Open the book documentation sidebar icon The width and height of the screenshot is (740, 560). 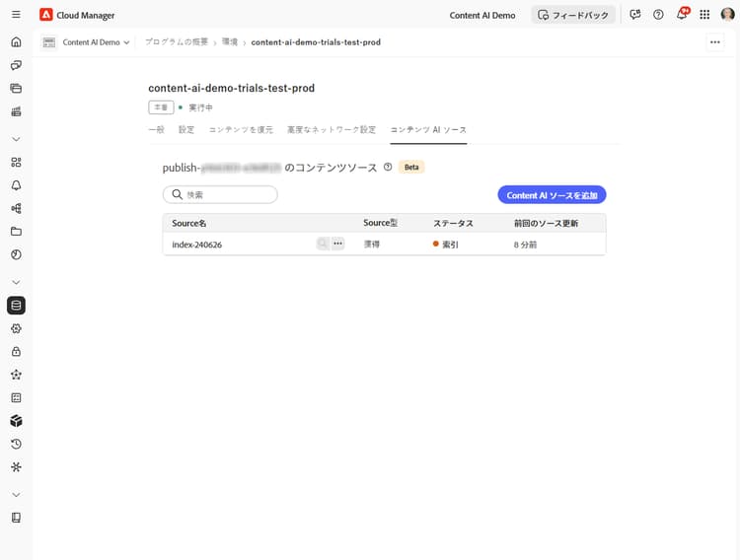tap(16, 518)
